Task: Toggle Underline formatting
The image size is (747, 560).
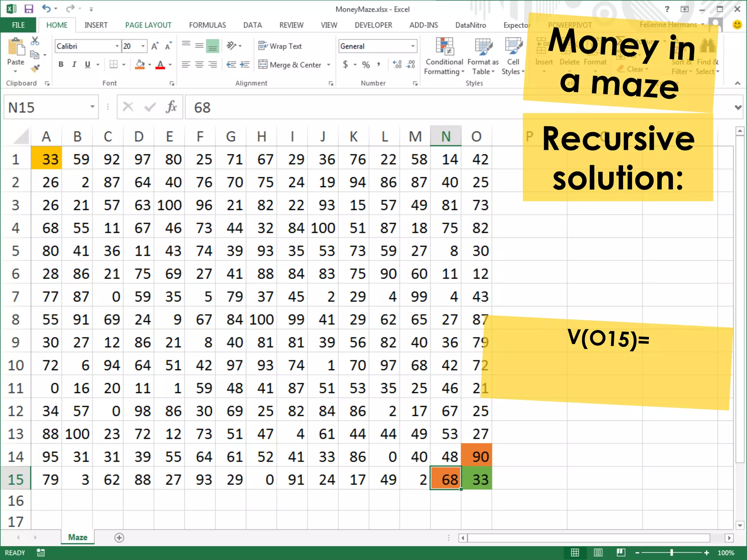Action: (88, 65)
